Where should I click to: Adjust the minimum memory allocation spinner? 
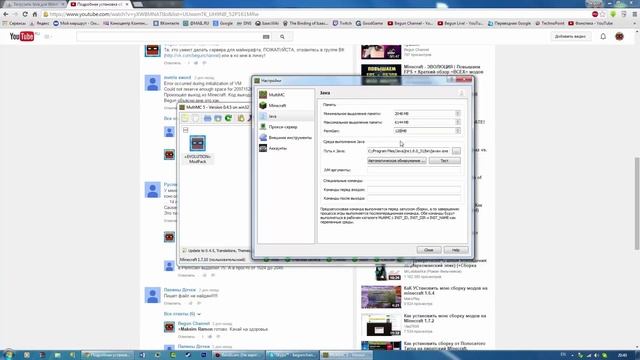click(x=458, y=113)
